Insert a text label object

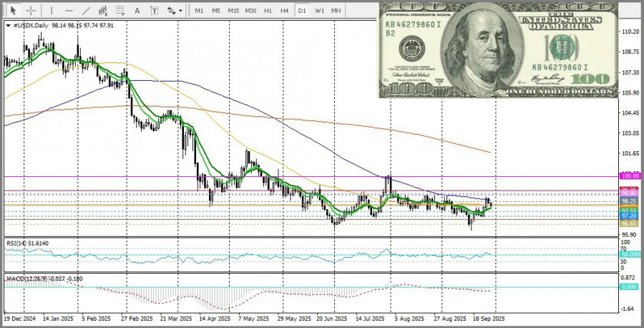(155, 11)
